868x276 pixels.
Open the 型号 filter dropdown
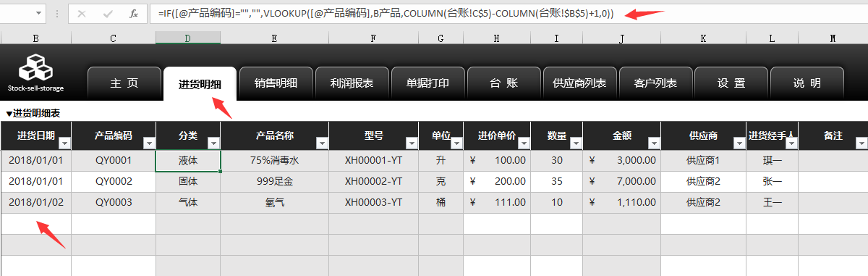411,143
